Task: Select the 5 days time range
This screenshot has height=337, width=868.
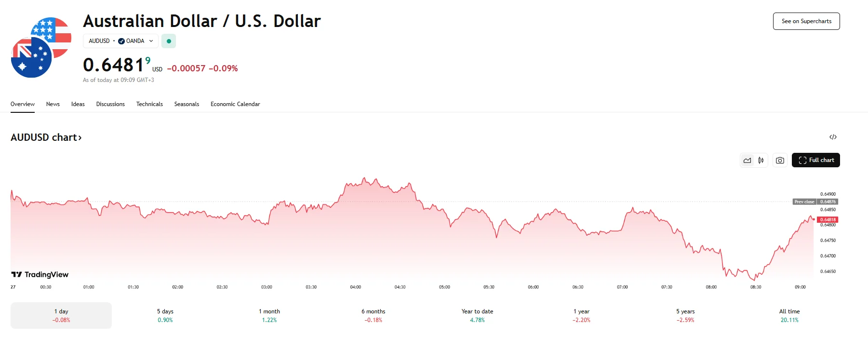Action: click(x=165, y=315)
